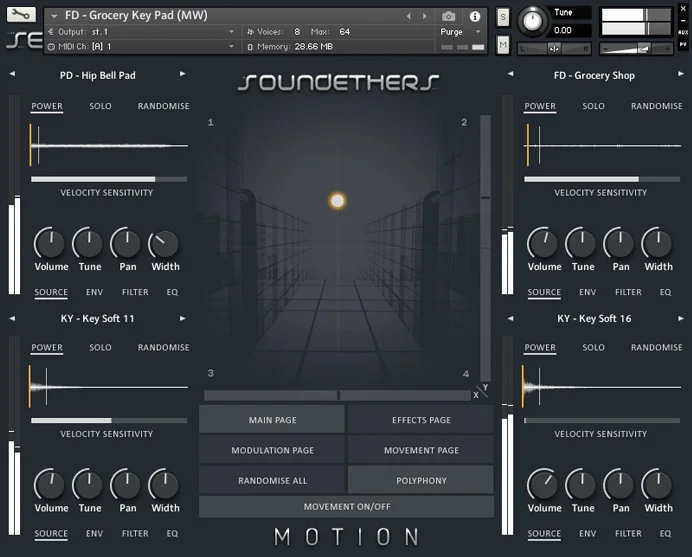Image resolution: width=692 pixels, height=557 pixels.
Task: Click the Tune knob of FD - Grocery Shop
Action: click(x=581, y=243)
